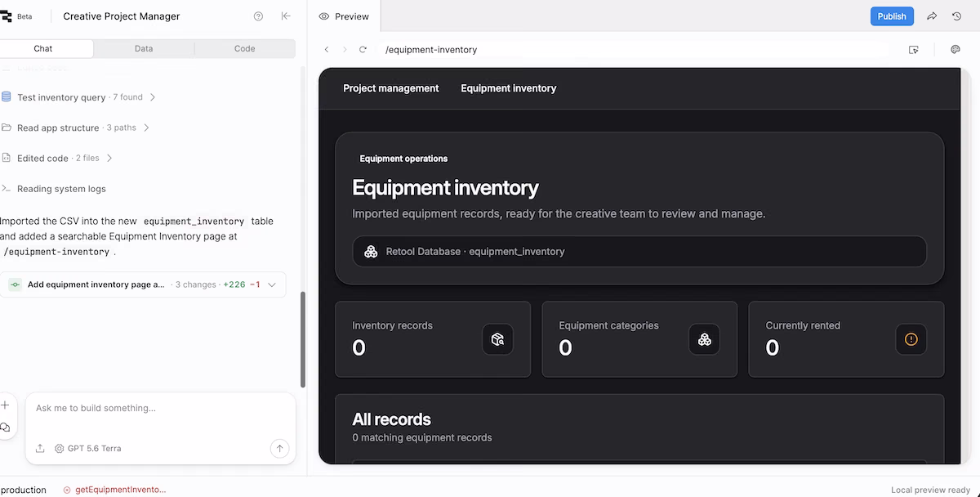Send message with the up arrow button
The width and height of the screenshot is (980, 497).
pos(279,448)
